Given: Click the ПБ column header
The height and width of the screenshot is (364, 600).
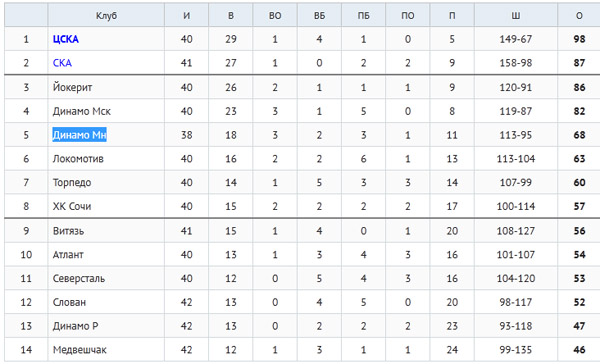Looking at the screenshot, I should point(364,16).
